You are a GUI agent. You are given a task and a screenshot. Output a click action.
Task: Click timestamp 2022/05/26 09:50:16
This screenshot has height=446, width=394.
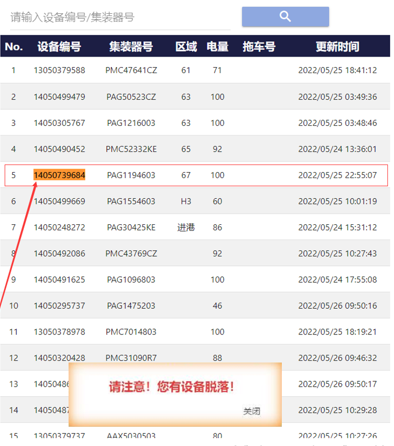tap(337, 306)
